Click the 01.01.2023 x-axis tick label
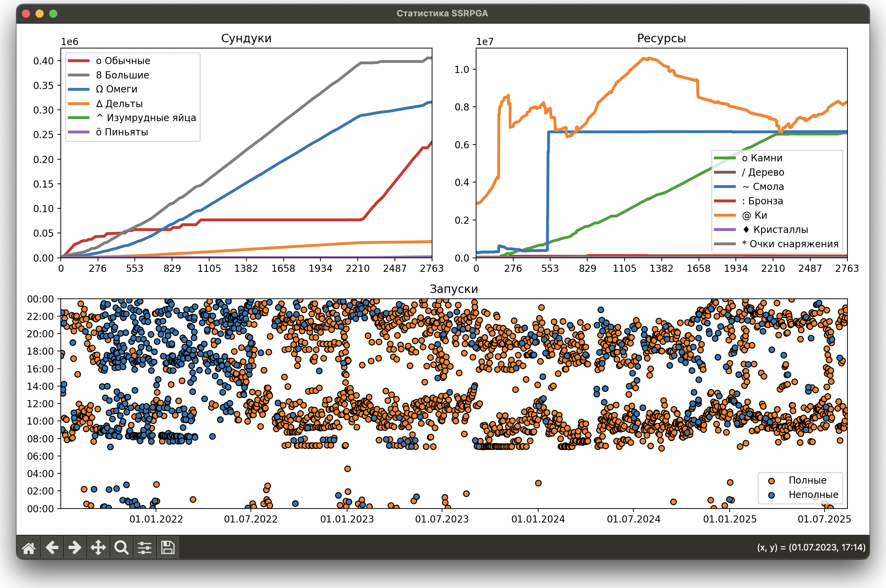The width and height of the screenshot is (886, 588). click(x=347, y=519)
